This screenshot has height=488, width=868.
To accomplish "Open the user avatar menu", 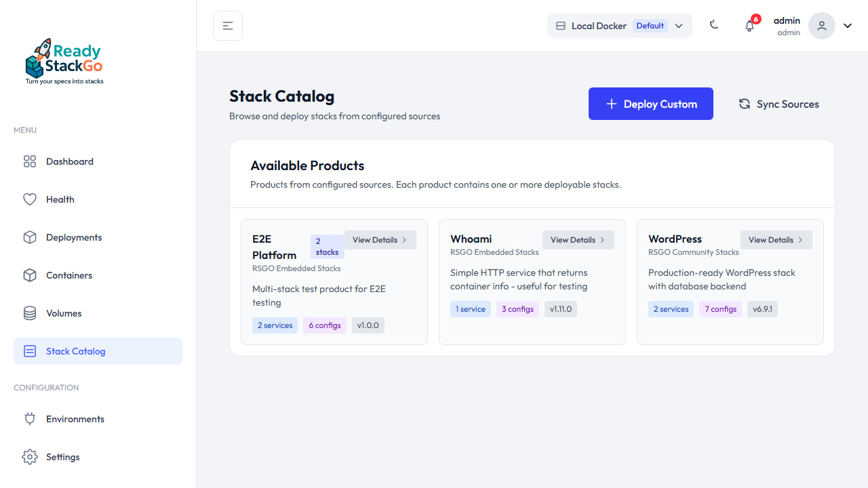I will pos(821,25).
